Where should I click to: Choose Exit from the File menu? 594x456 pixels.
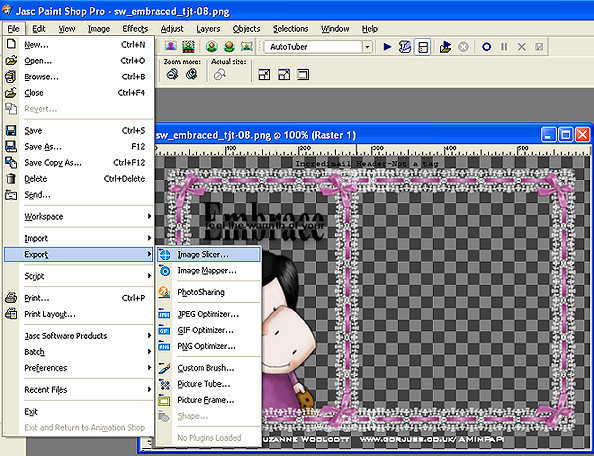[79, 411]
